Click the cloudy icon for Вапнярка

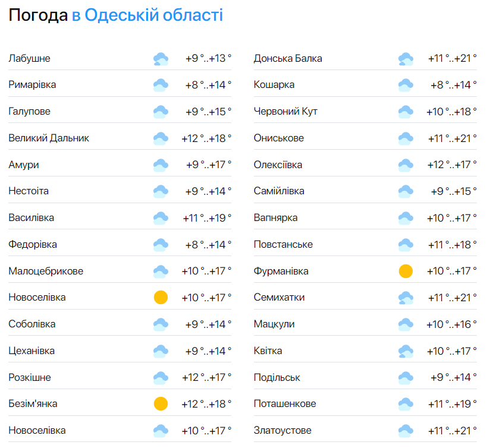pyautogui.click(x=406, y=217)
